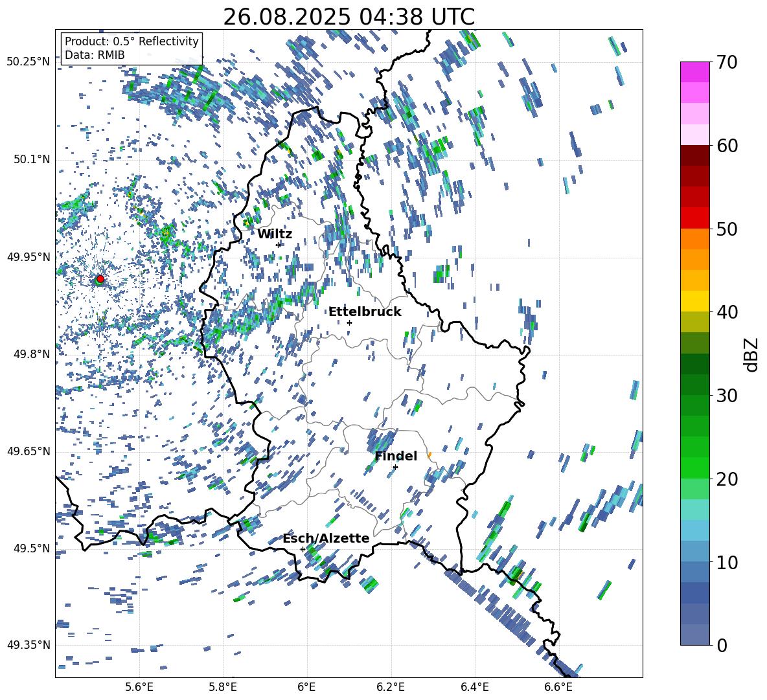
Task: Click the colorbar tick label 30
Action: [727, 396]
